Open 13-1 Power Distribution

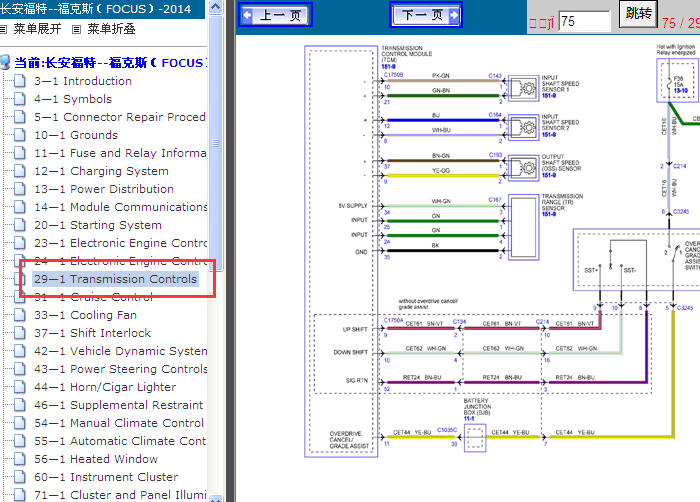(104, 189)
